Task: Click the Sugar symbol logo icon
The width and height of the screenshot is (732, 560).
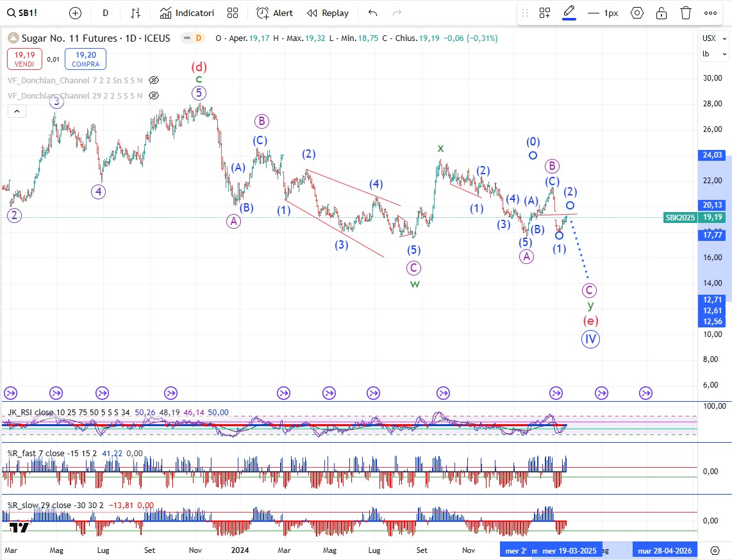Action: pyautogui.click(x=13, y=38)
